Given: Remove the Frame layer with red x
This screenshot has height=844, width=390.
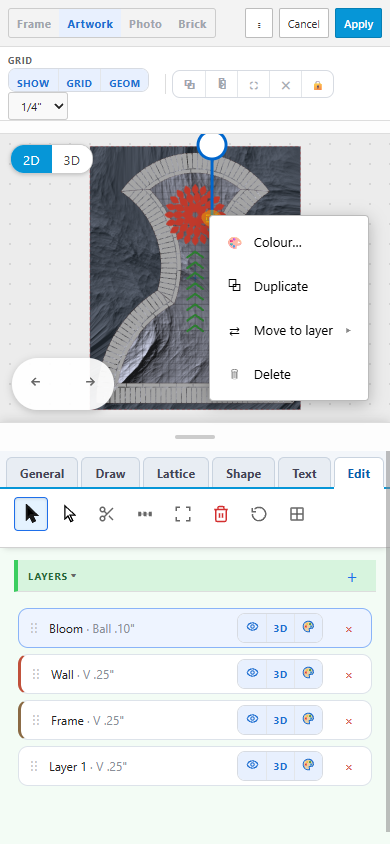Looking at the screenshot, I should point(349,721).
